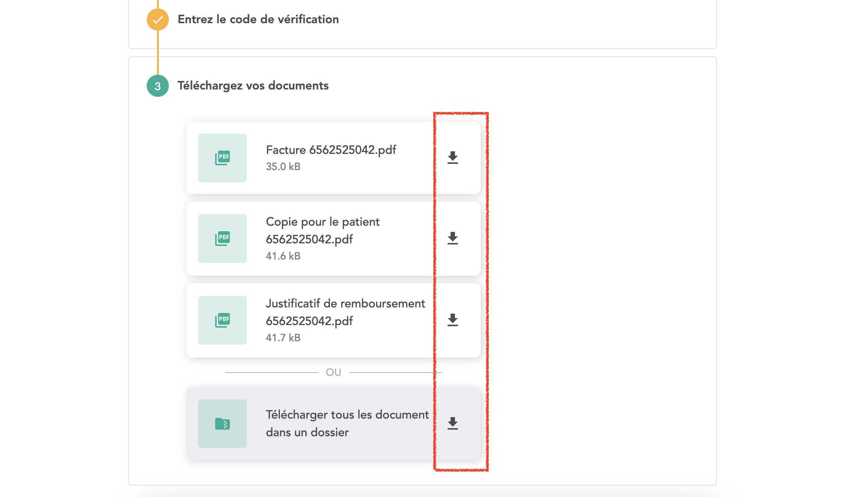Click Téléchargez vos documents step heading
This screenshot has width=868, height=497.
coord(253,85)
